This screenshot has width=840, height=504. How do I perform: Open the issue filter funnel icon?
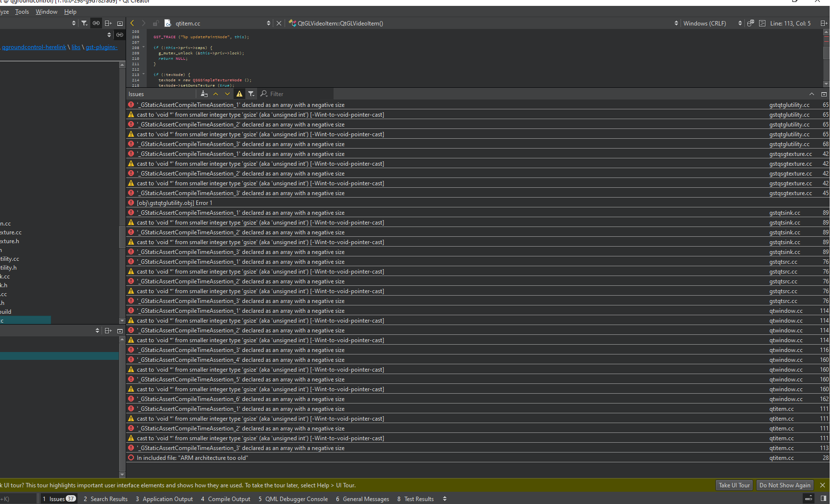coord(251,94)
